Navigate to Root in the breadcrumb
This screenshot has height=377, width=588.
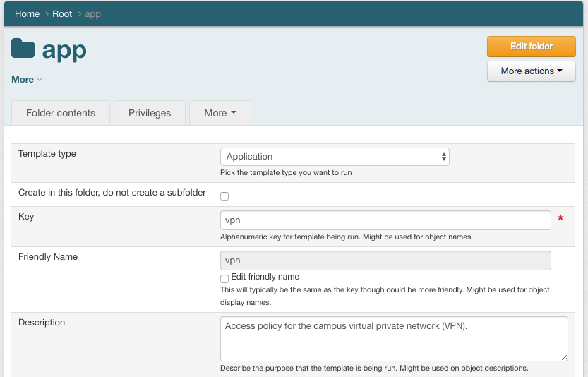[62, 14]
